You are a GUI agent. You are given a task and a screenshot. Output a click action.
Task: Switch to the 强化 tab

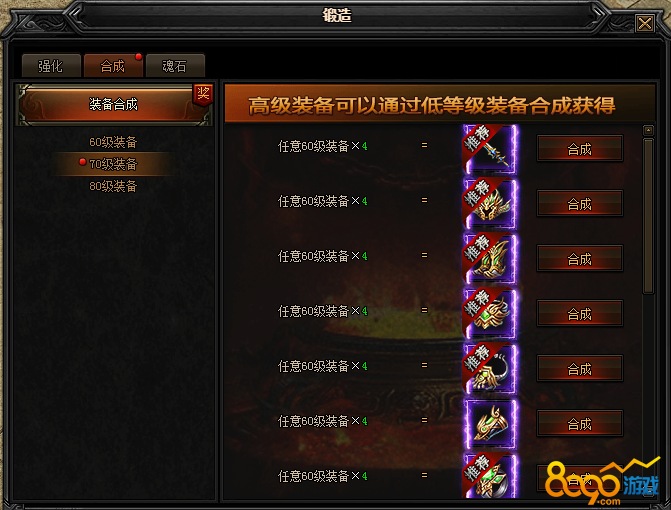click(51, 66)
